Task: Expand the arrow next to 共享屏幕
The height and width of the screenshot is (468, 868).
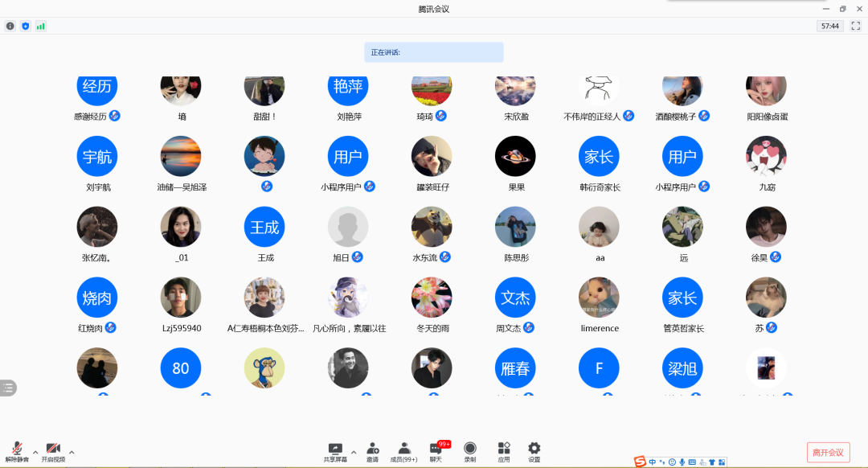Action: (354, 452)
